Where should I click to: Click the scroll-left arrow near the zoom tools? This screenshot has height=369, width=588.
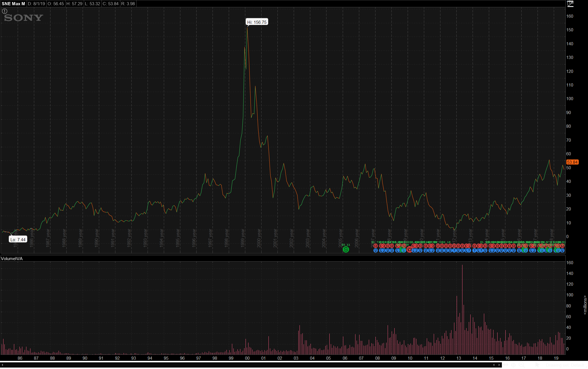pyautogui.click(x=494, y=365)
